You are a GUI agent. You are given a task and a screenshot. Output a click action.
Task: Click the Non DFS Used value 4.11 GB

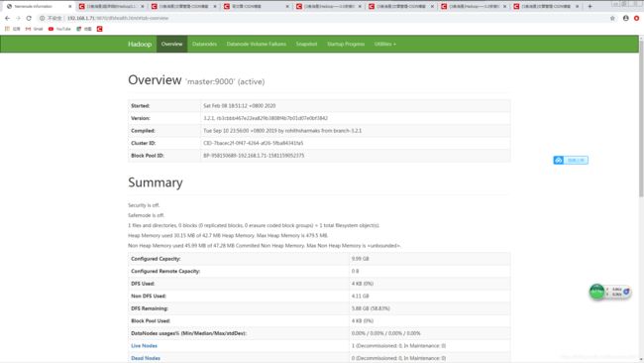pos(361,296)
